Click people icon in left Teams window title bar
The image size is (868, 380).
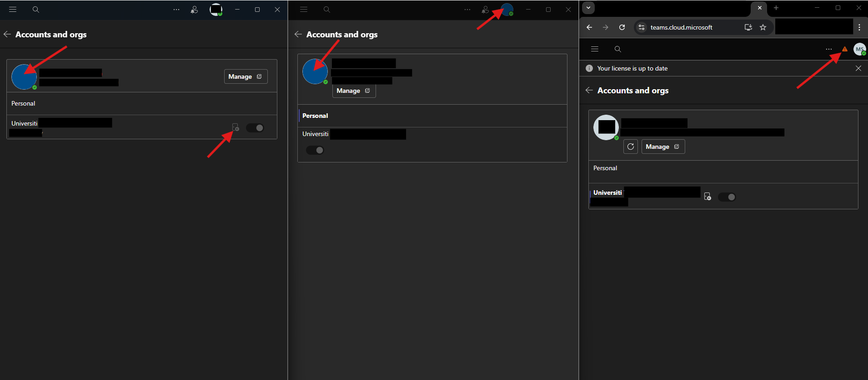point(194,10)
